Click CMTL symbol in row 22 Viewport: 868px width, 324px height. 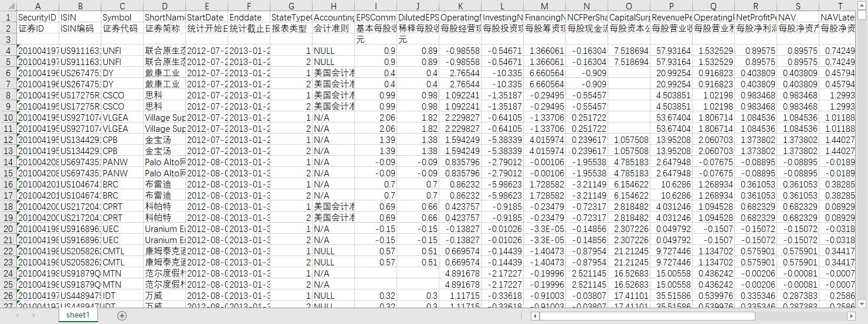(x=122, y=251)
